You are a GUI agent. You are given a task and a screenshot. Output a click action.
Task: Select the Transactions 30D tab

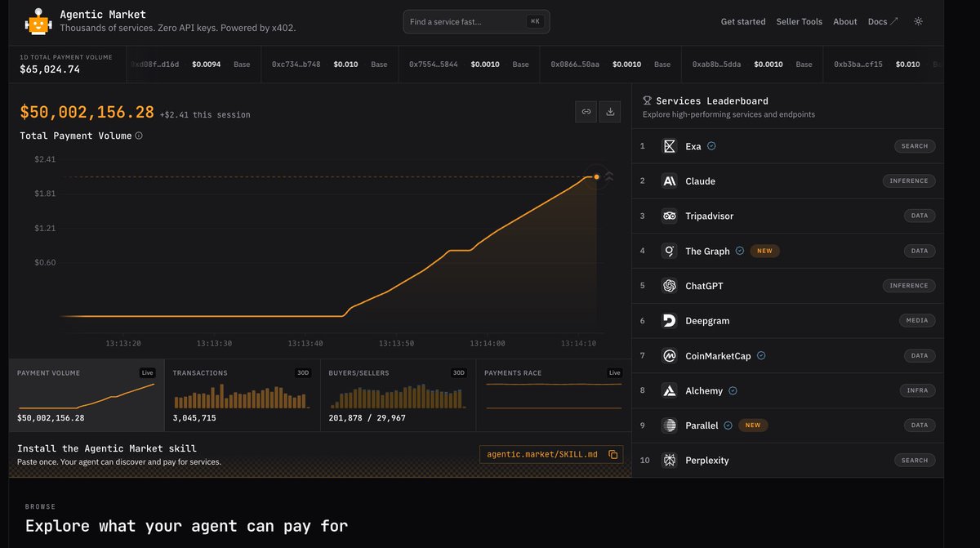(x=242, y=395)
